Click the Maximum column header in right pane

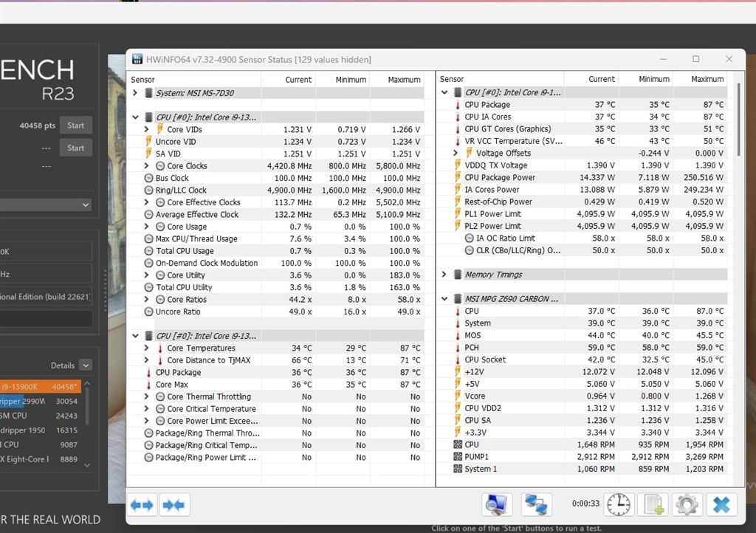[x=707, y=79]
